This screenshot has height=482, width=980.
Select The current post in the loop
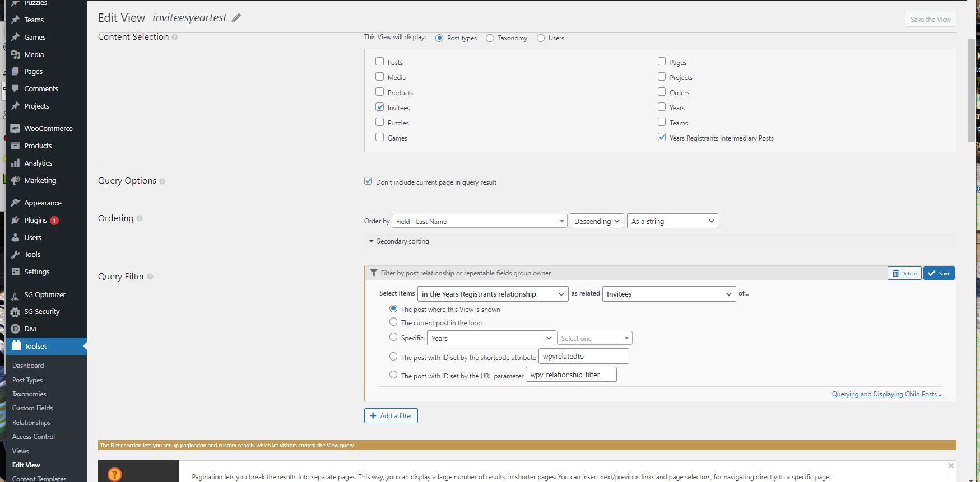[x=393, y=322]
